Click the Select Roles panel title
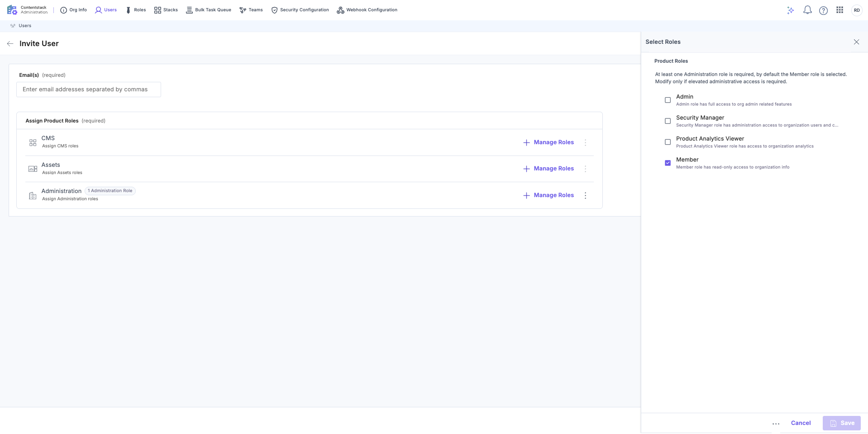Screen dimensions: 868x434 click(x=663, y=42)
